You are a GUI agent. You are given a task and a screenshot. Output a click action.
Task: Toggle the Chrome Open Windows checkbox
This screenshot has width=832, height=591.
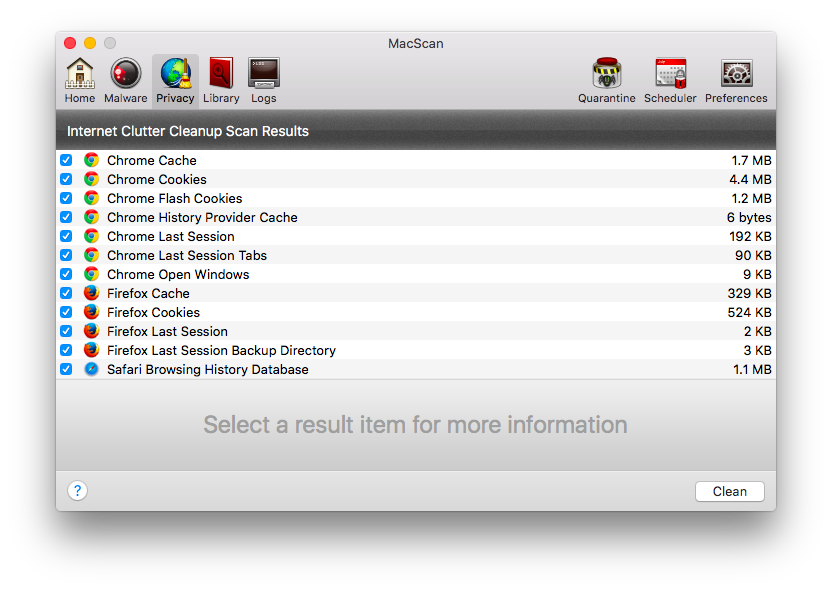[x=66, y=274]
